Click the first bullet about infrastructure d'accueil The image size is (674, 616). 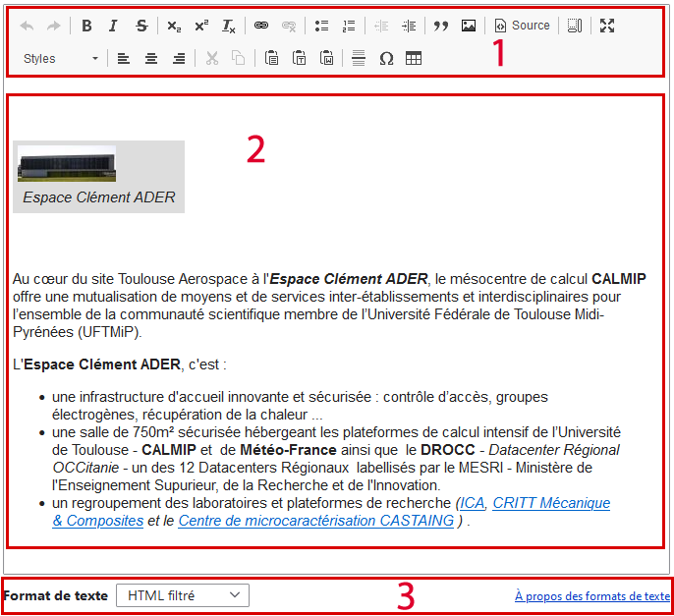point(300,406)
